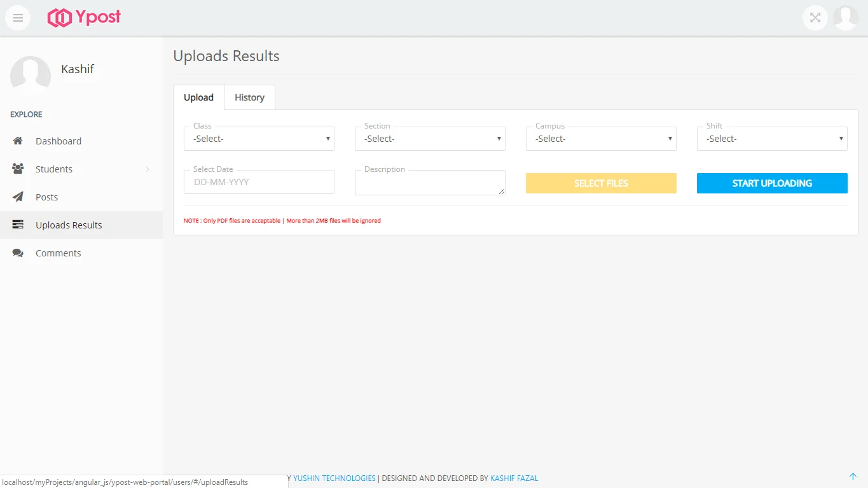Toggle fullscreen with the expand icon
Screen dimensions: 868x488
point(815,18)
